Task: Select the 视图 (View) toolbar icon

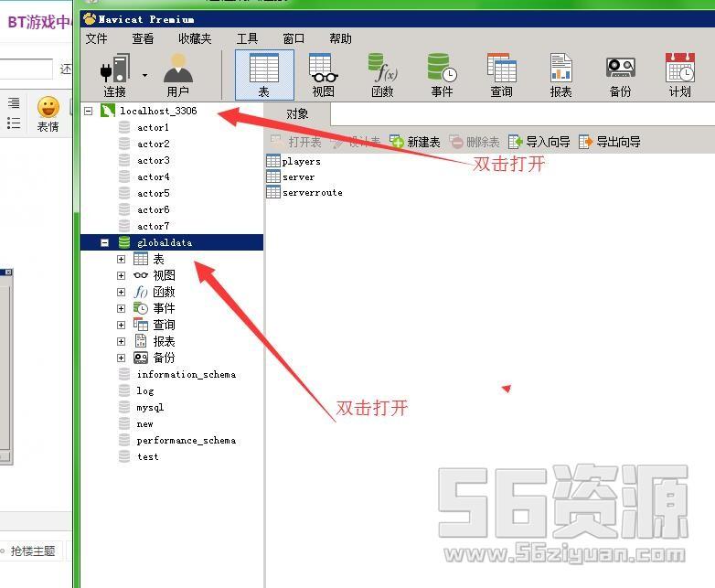Action: coord(323,73)
